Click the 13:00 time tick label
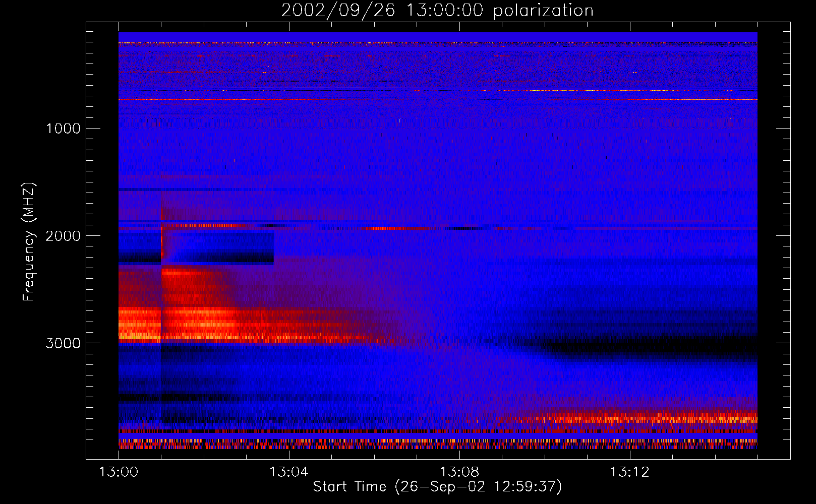 point(119,472)
